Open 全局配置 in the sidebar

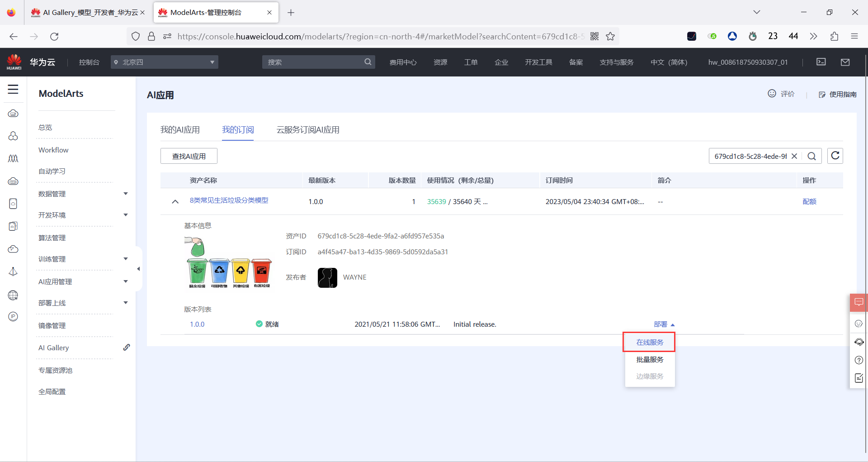(52, 391)
